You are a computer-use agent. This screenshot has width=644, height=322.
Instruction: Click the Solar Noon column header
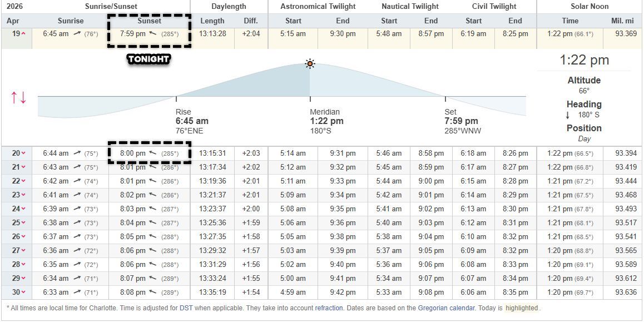[590, 6]
